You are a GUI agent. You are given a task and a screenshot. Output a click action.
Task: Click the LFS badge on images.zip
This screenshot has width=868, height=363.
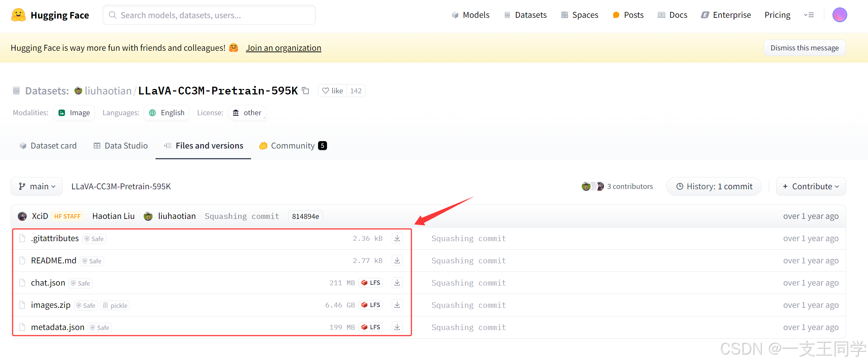[371, 305]
